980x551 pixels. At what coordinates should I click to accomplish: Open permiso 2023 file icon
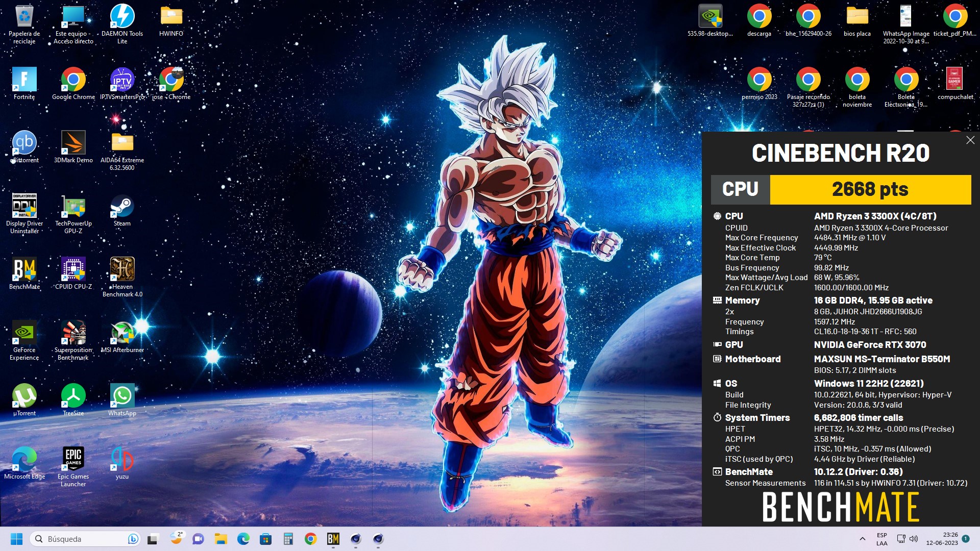[x=759, y=84]
